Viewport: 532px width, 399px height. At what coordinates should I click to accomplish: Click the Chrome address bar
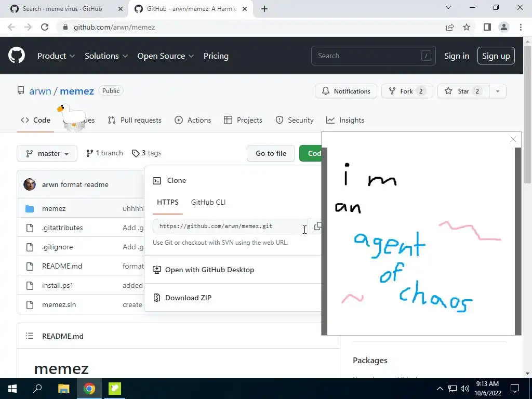coord(251,27)
